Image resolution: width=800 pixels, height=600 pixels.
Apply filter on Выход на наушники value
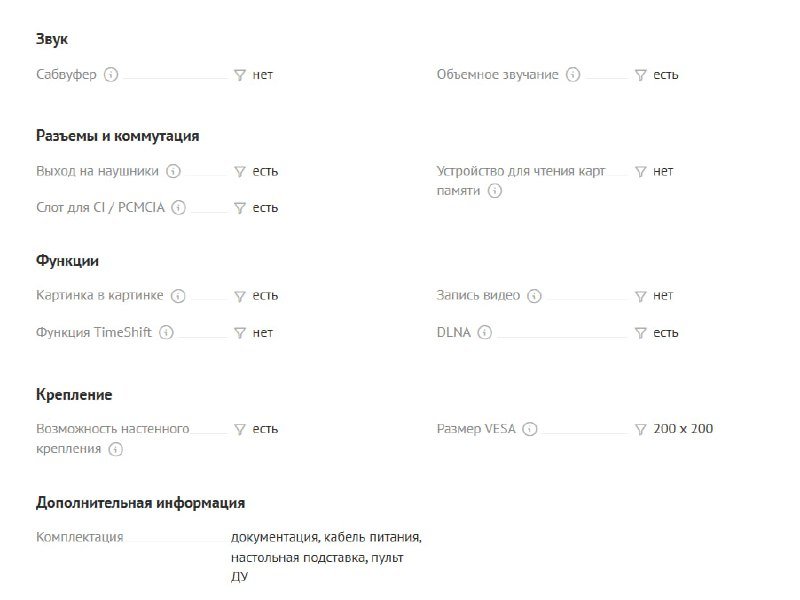240,171
